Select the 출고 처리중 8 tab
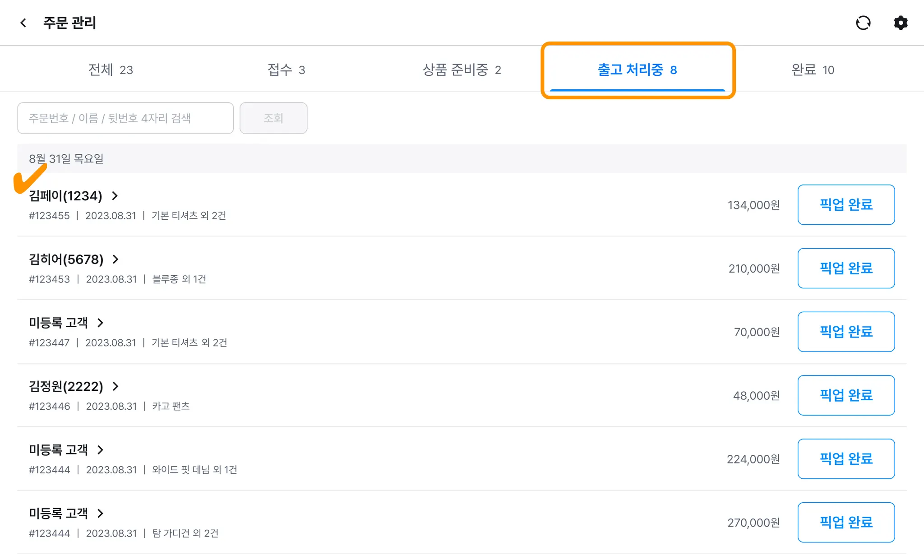This screenshot has width=924, height=560. pos(637,70)
